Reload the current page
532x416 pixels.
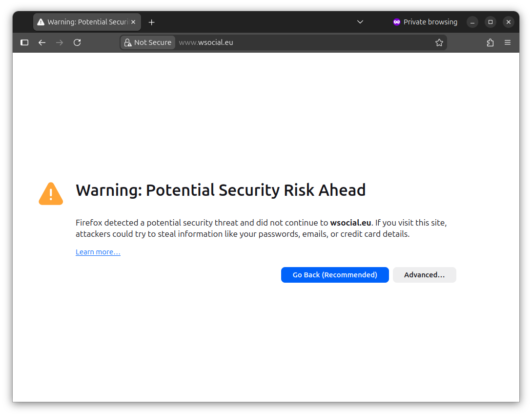click(77, 42)
